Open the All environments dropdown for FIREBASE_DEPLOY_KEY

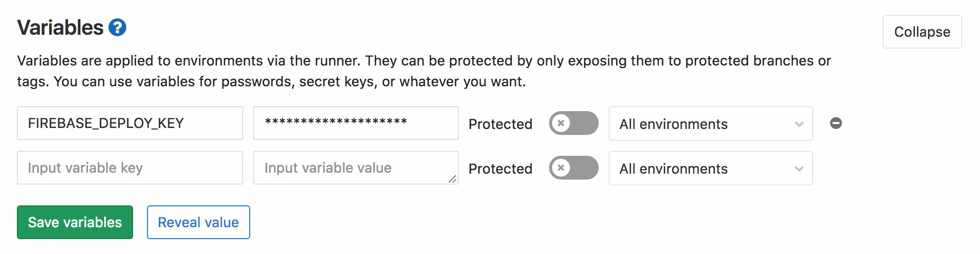point(710,124)
